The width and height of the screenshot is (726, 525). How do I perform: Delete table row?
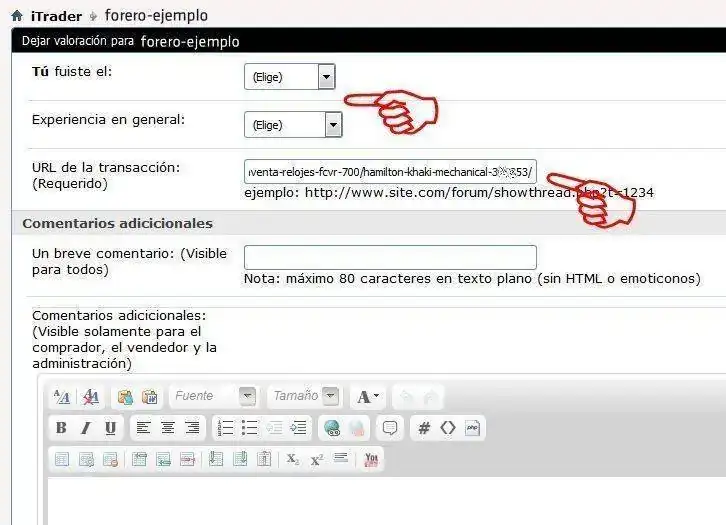pyautogui.click(x=187, y=459)
